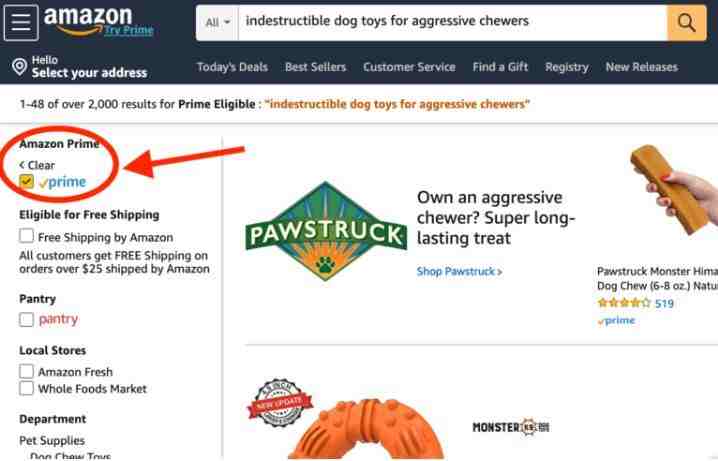Screen dimensions: 718x461
Task: Click the Pawstruck diamond logo
Action: tap(326, 231)
